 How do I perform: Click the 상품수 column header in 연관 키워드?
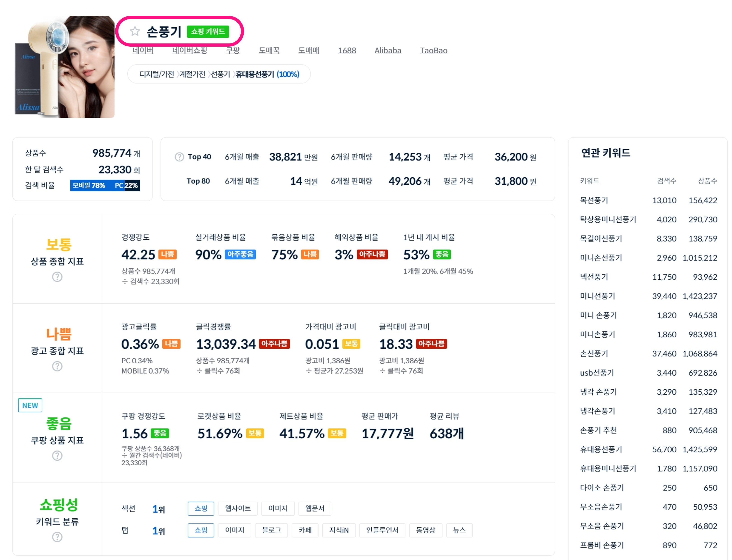tap(707, 181)
